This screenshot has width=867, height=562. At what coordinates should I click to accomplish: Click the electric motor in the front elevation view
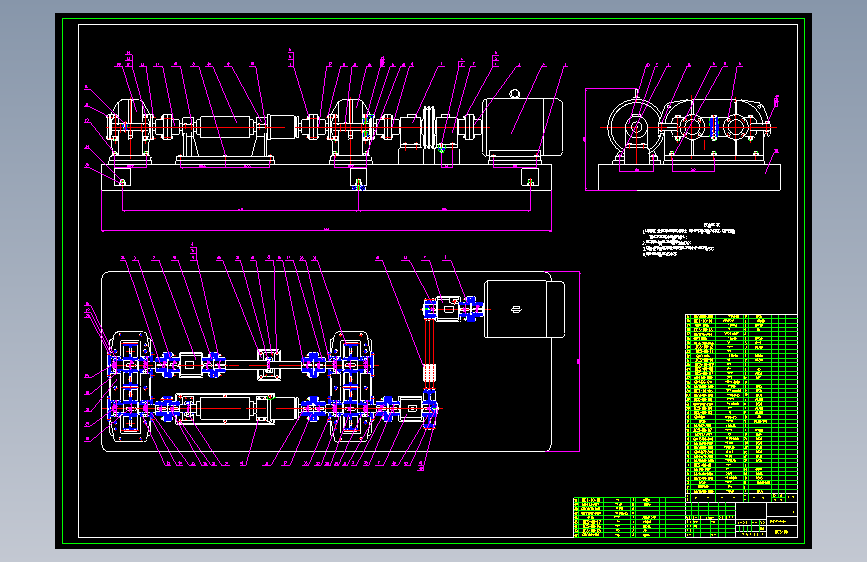[523, 127]
